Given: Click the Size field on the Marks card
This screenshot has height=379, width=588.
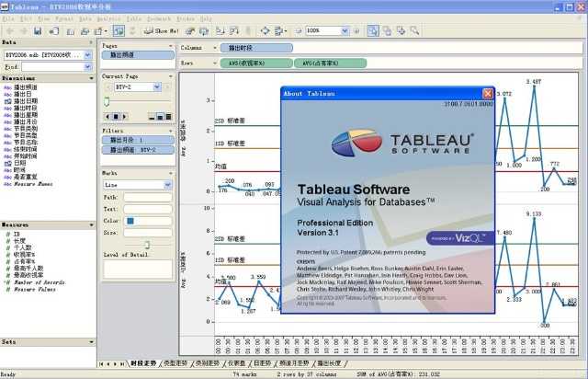Looking at the screenshot, I should point(147,233).
